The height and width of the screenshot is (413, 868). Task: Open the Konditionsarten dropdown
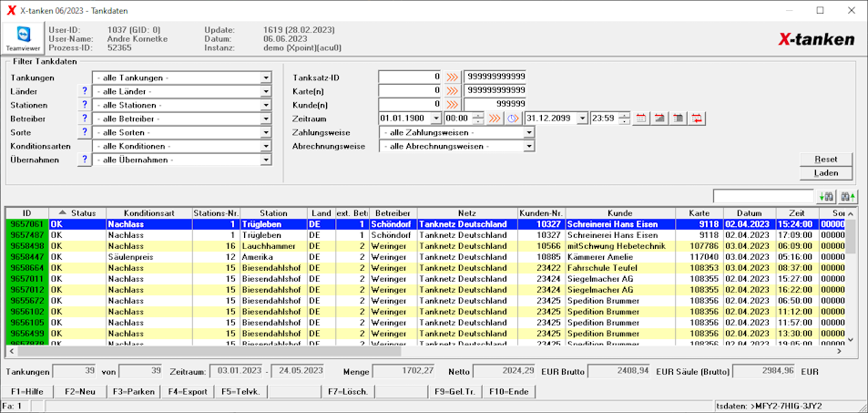click(266, 147)
